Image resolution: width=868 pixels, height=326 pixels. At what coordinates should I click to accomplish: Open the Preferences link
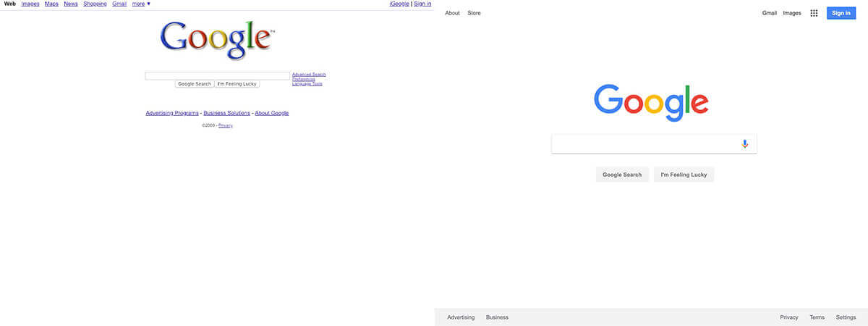pyautogui.click(x=304, y=79)
